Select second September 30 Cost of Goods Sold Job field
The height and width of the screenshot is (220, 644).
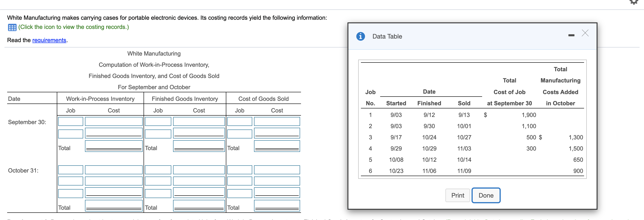point(239,134)
